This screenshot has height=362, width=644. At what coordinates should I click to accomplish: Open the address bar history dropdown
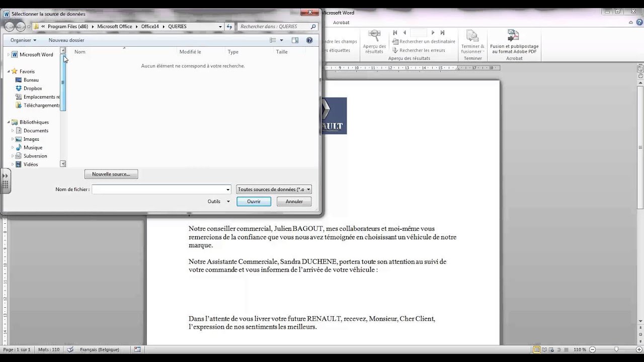220,27
